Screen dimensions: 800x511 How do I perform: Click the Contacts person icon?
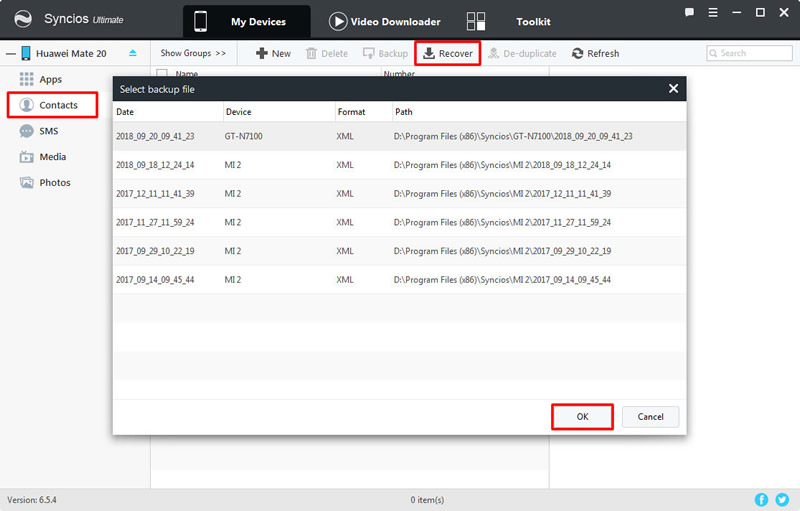(x=27, y=105)
